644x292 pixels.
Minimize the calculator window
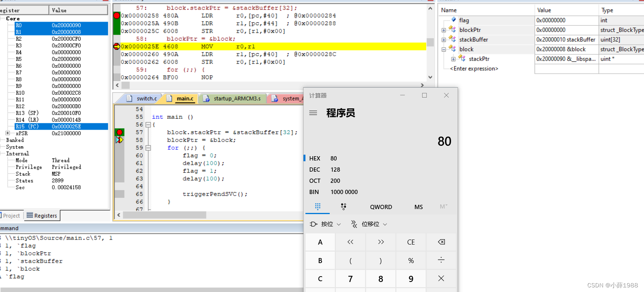coord(402,95)
